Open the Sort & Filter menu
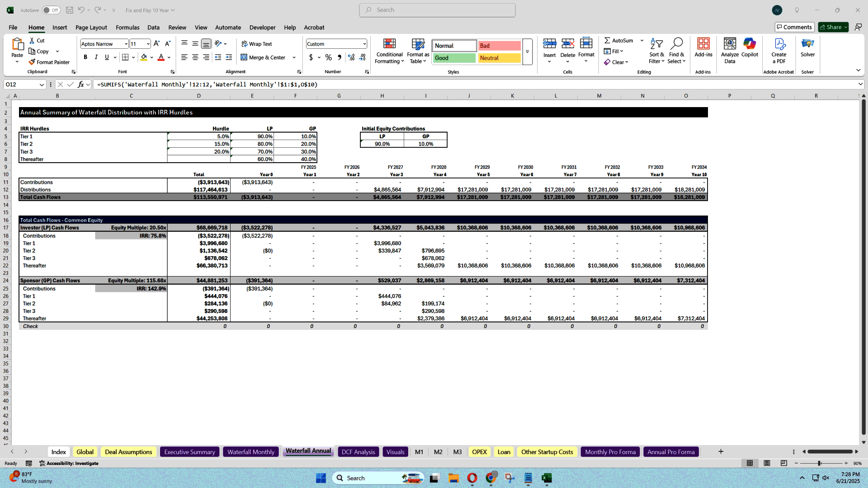The height and width of the screenshot is (488, 868). point(656,51)
